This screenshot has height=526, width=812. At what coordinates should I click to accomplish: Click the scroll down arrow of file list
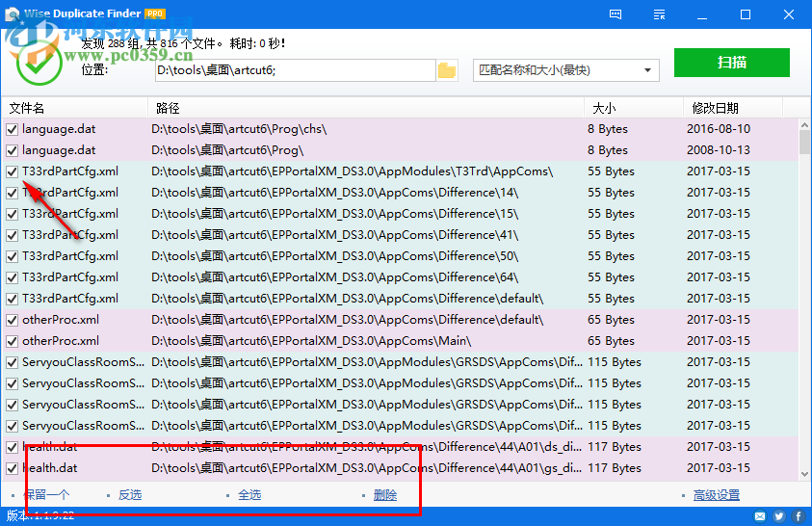[804, 474]
